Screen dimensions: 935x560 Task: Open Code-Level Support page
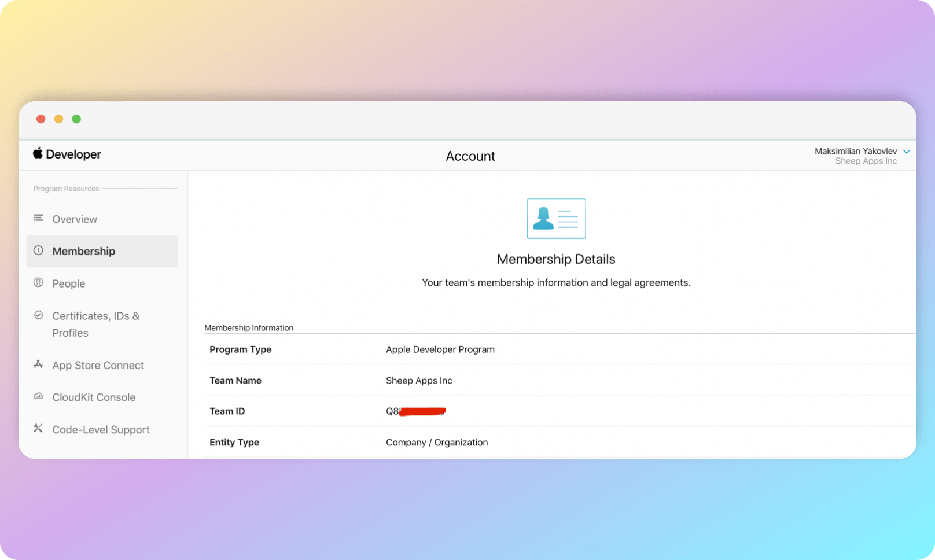click(102, 430)
